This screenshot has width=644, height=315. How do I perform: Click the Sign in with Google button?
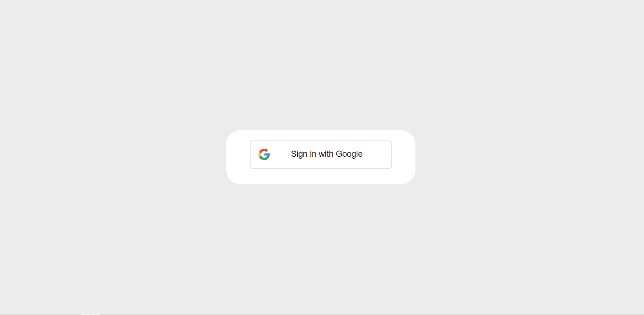pyautogui.click(x=321, y=154)
